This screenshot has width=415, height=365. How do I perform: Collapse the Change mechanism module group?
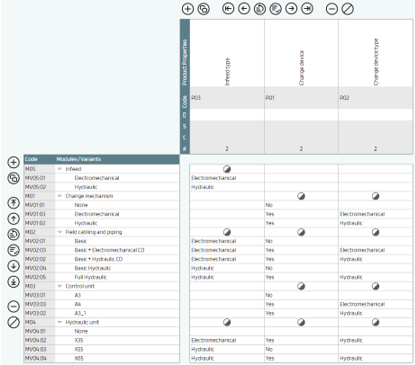point(60,196)
